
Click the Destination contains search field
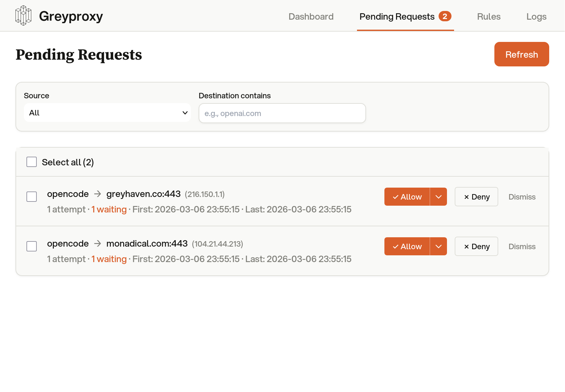(x=282, y=113)
